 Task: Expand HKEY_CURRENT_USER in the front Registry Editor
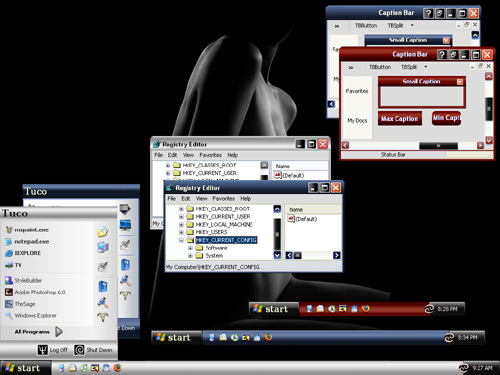pos(181,216)
